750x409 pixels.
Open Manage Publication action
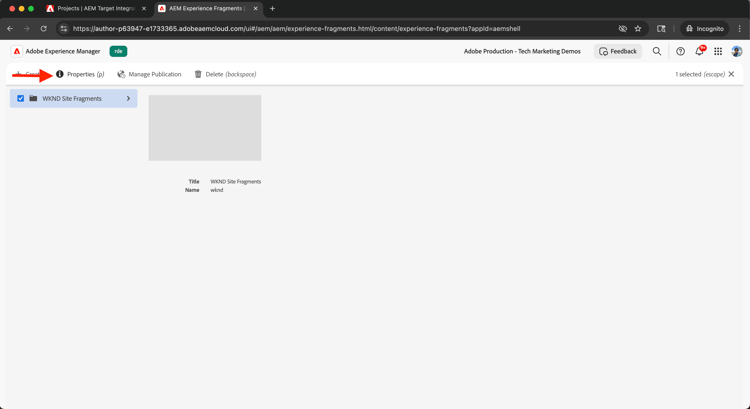click(x=149, y=74)
